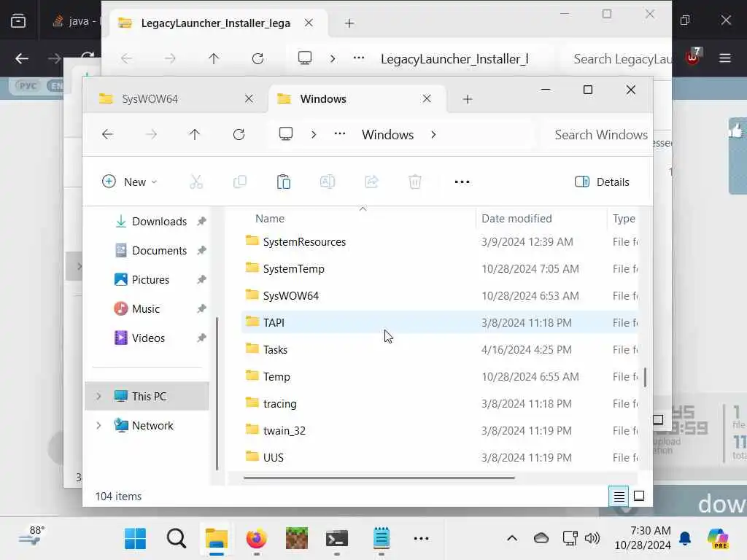
Task: Open the New item dropdown
Action: pyautogui.click(x=129, y=182)
